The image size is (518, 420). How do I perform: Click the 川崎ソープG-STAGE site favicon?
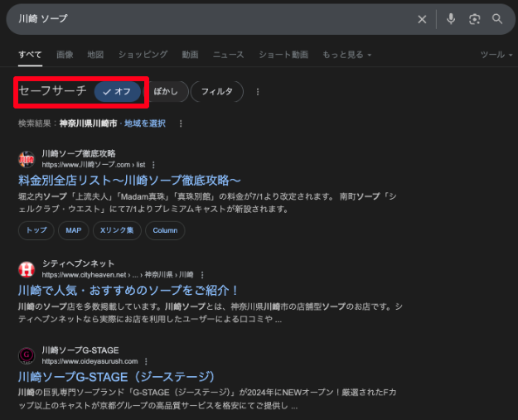point(27,356)
